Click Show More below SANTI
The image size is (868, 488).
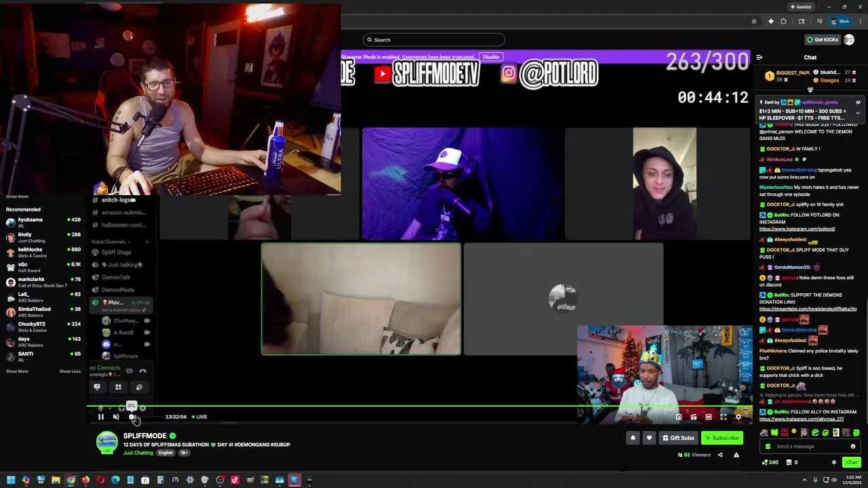click(17, 371)
